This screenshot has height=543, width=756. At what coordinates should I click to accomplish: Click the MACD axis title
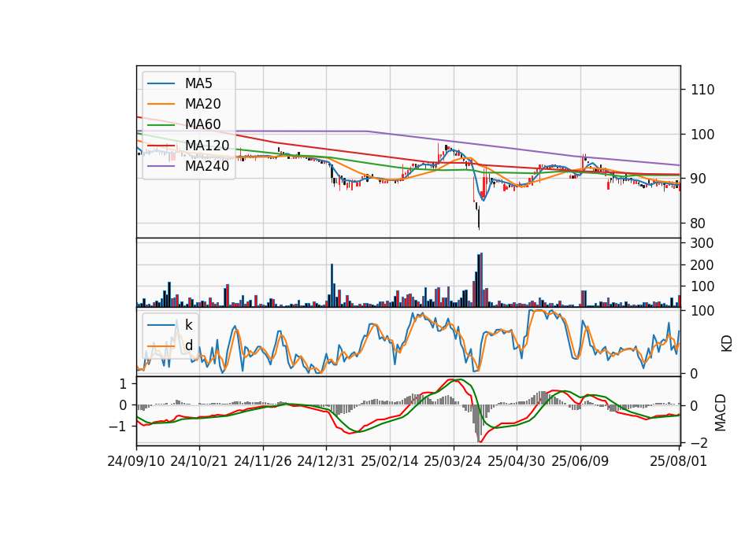click(x=721, y=413)
